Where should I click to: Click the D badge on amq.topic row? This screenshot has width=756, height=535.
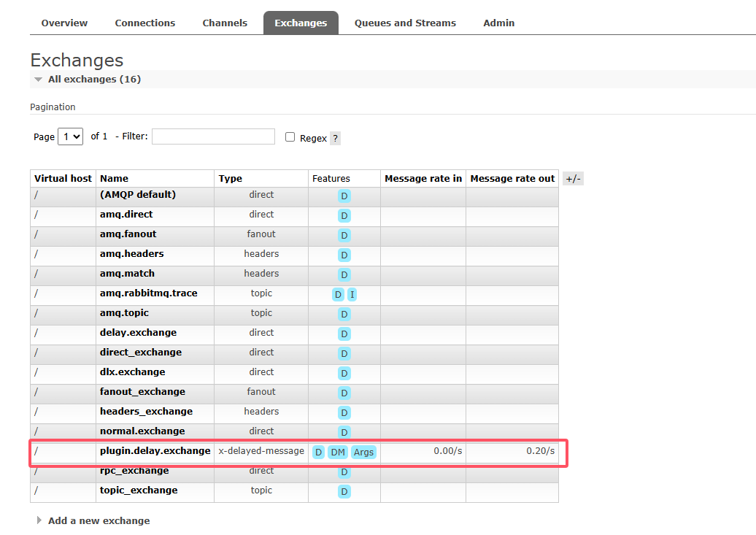coord(344,315)
